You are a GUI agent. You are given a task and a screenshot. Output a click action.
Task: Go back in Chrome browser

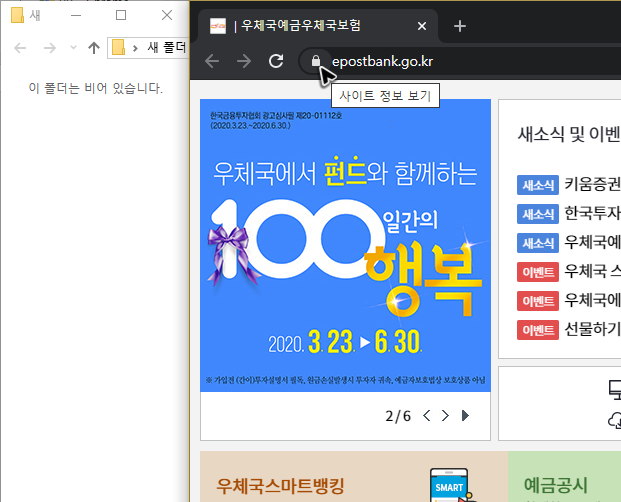212,61
